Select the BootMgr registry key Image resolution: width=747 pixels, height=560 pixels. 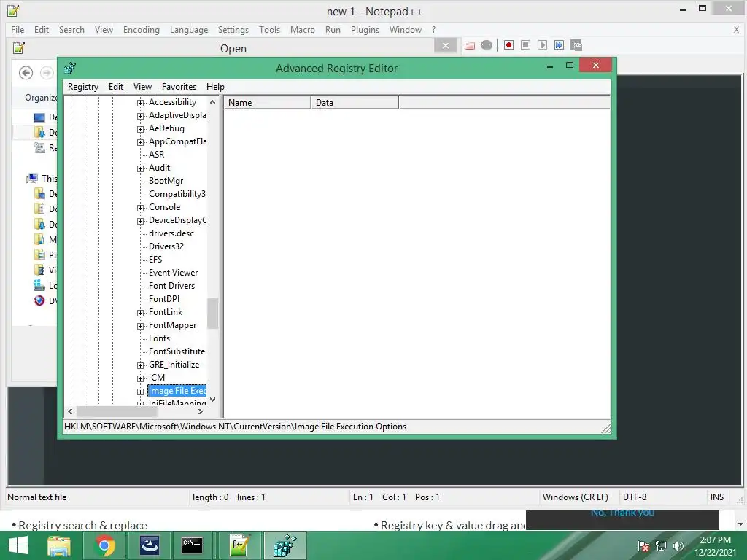(166, 181)
